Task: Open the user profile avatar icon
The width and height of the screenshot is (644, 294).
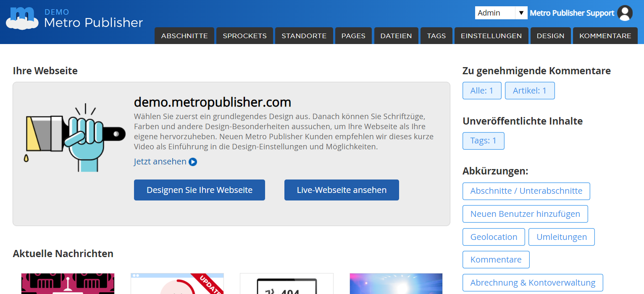Action: (x=625, y=13)
